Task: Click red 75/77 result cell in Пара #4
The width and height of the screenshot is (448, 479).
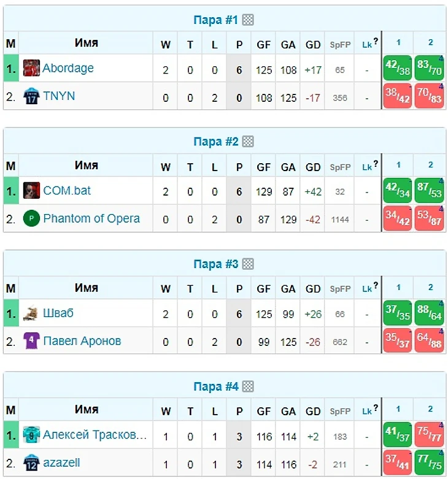Action: 429,435
